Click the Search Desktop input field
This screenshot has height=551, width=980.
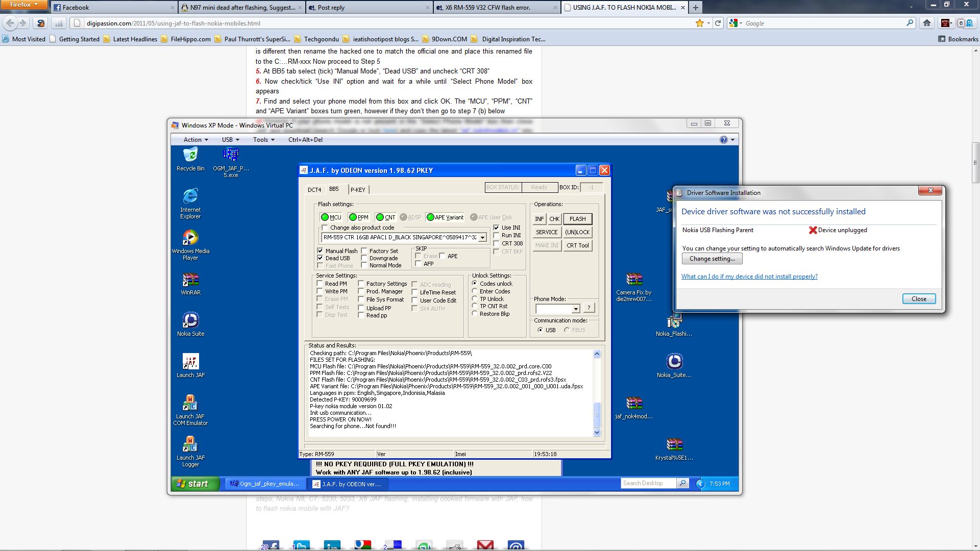click(648, 483)
